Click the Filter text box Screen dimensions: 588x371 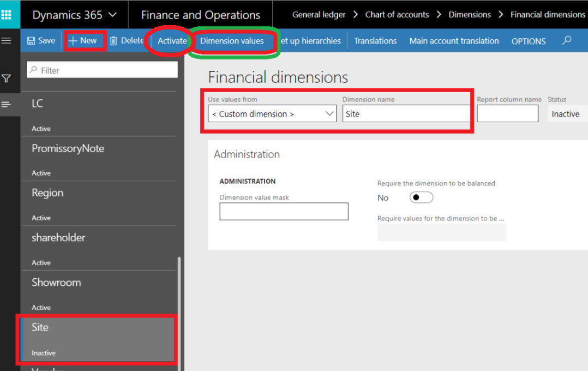coord(102,70)
